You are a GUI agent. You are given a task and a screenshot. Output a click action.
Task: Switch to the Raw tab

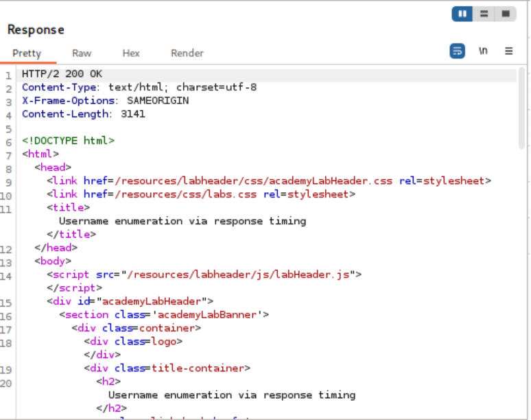click(82, 53)
